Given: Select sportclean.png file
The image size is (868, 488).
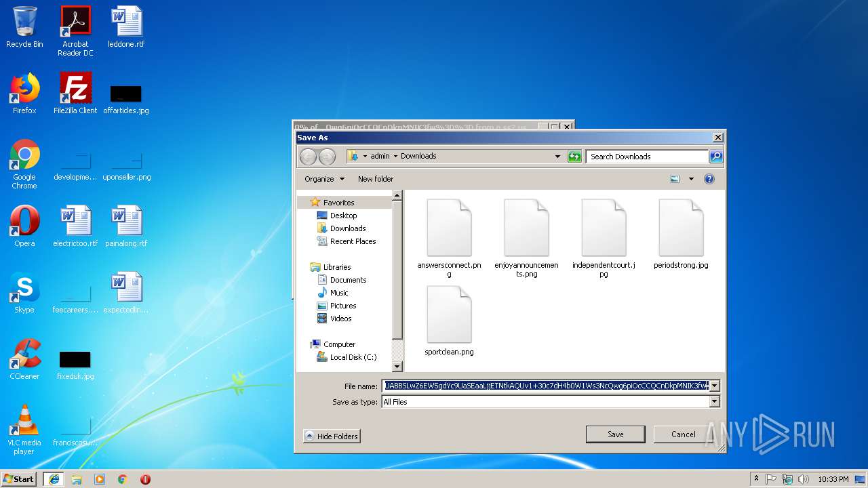Looking at the screenshot, I should tap(449, 321).
